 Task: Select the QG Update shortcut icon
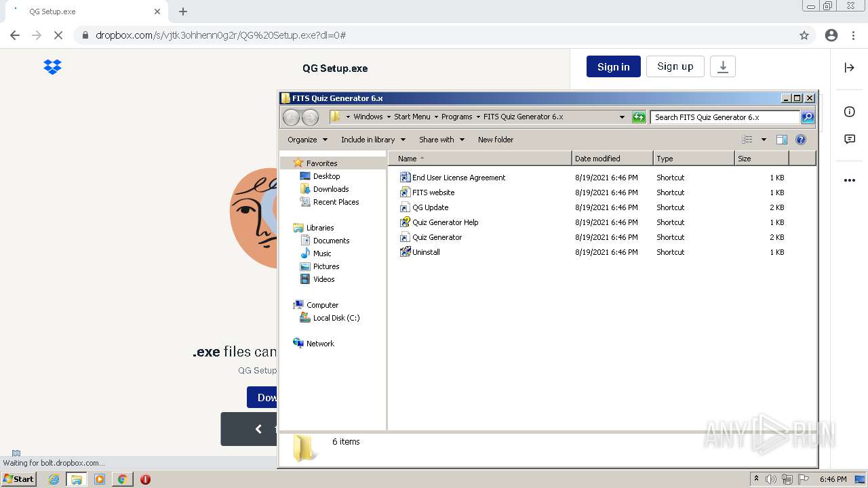(x=405, y=207)
